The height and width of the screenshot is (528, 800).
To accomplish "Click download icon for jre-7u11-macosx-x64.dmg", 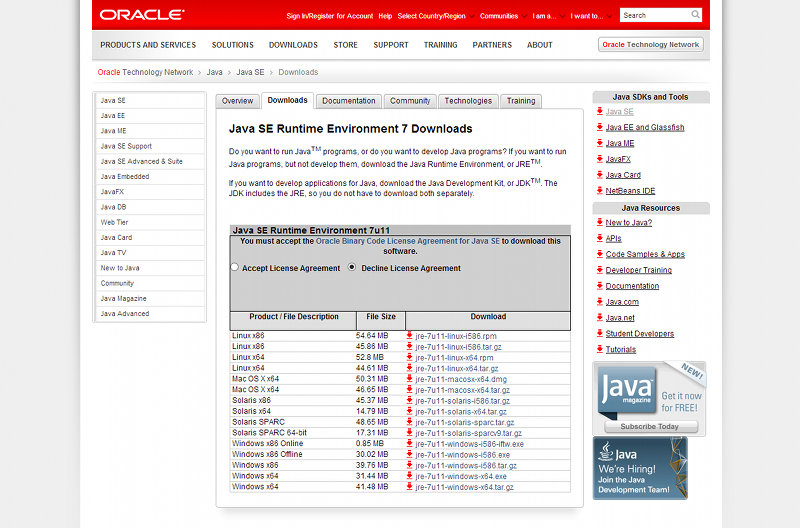I will point(409,379).
